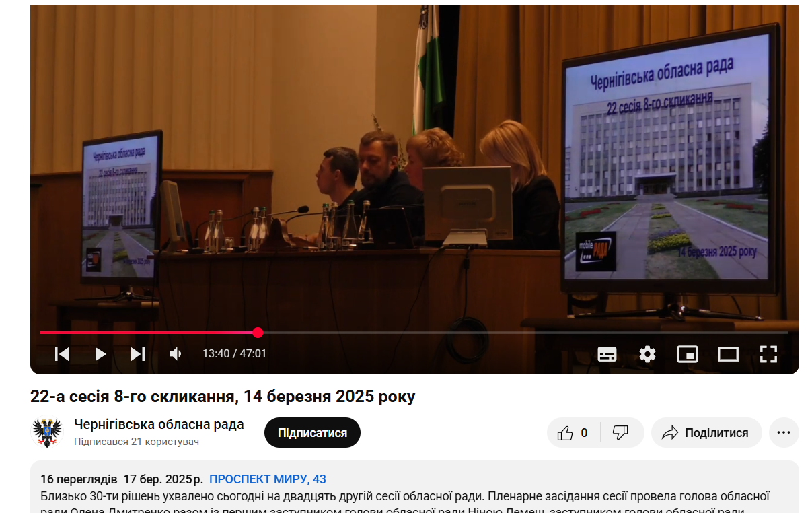Open the three-dot more actions menu
812x513 pixels.
[x=784, y=433]
